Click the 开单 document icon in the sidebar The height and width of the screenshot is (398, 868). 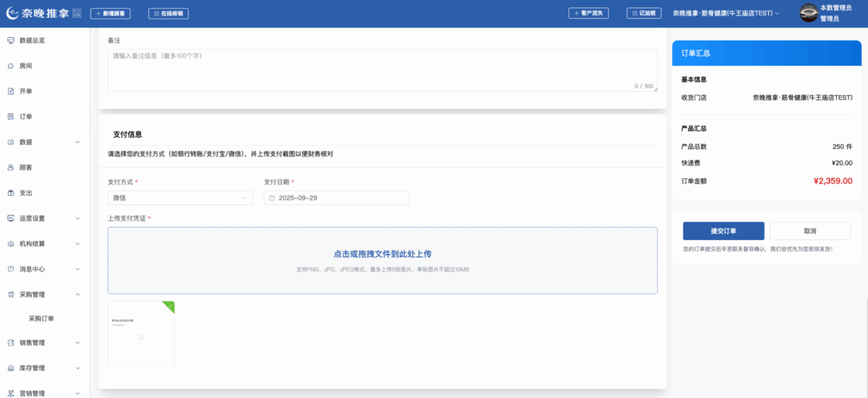[x=11, y=91]
